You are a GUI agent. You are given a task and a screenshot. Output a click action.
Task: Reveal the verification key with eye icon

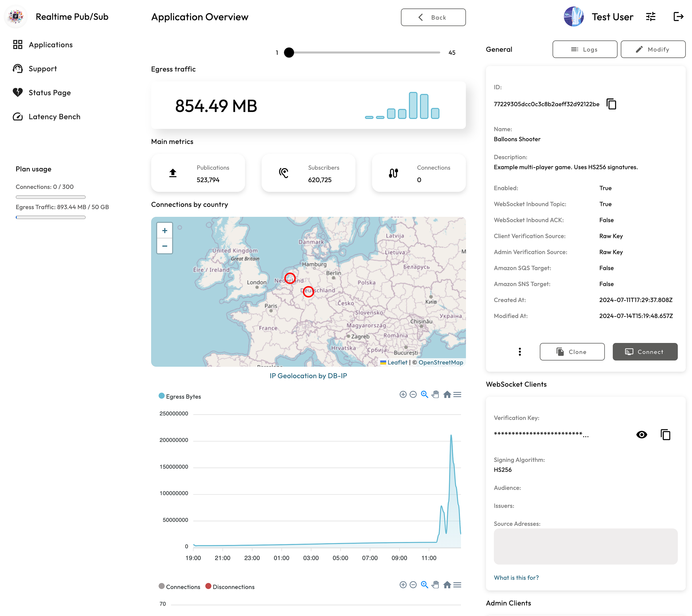pyautogui.click(x=641, y=435)
